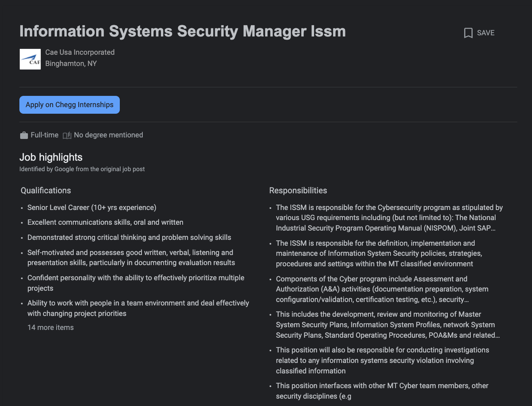
Task: Click the book icon beside No degree mentioned
Action: click(67, 135)
